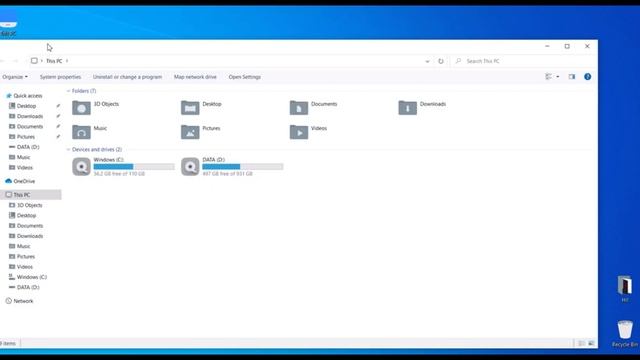640x360 pixels.
Task: Open the Videos folder icon in Folders
Action: pyautogui.click(x=299, y=132)
